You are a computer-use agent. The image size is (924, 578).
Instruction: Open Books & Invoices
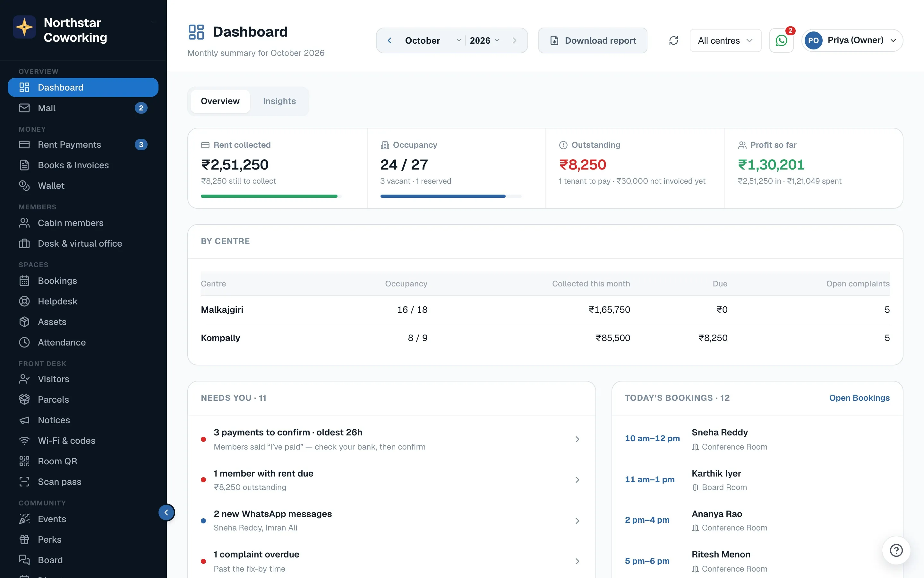click(x=83, y=165)
